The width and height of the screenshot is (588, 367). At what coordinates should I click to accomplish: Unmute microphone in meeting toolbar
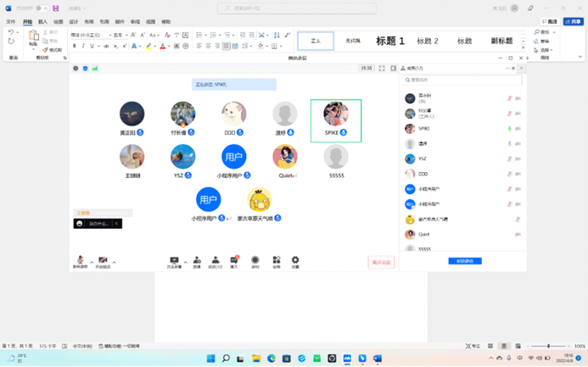coord(80,262)
